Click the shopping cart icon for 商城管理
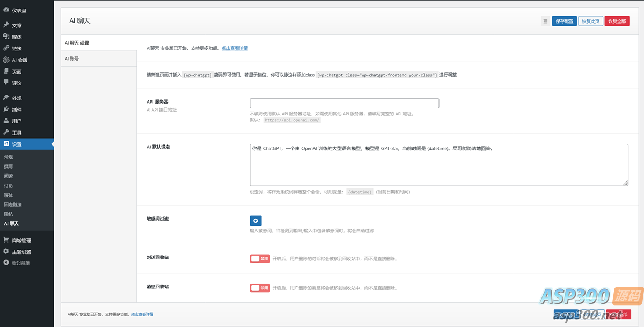This screenshot has height=327, width=644. click(6, 240)
